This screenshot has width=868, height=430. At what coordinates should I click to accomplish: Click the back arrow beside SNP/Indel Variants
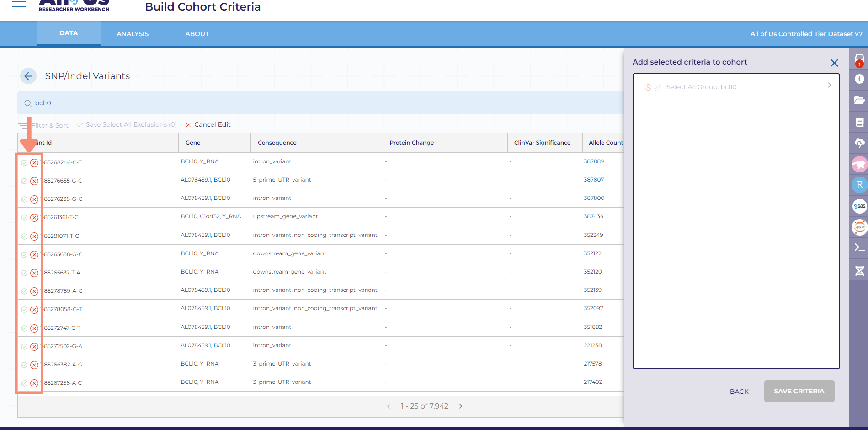[28, 76]
